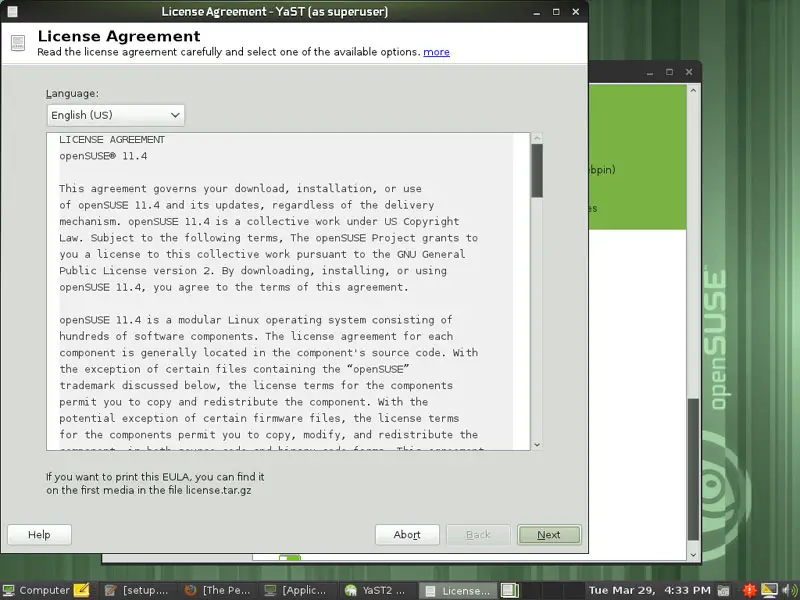The width and height of the screenshot is (800, 600).
Task: Click the workspace switcher icon in taskbar
Action: [509, 590]
